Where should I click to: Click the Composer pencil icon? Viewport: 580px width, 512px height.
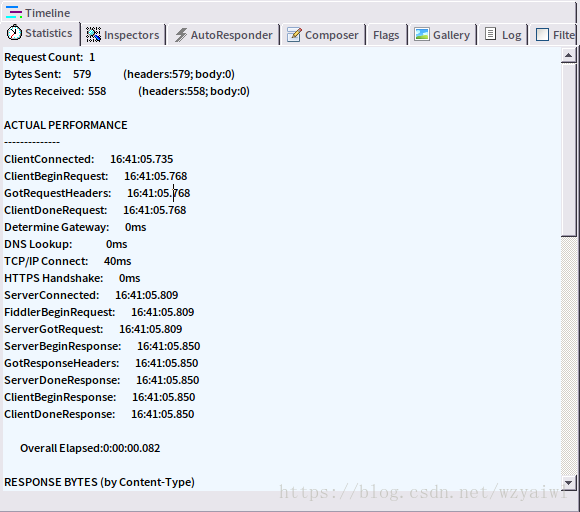294,35
